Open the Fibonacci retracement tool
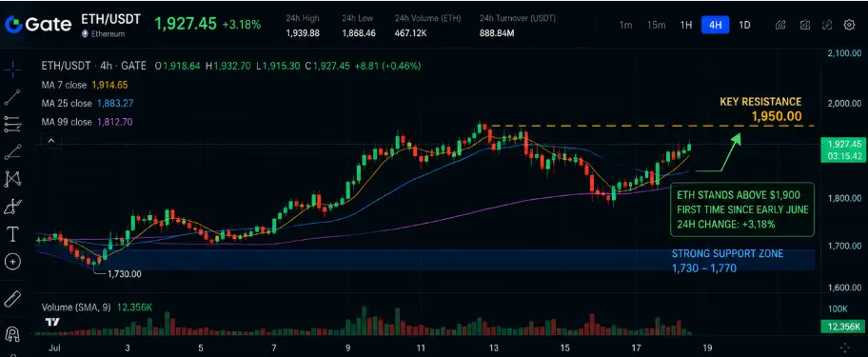This screenshot has width=868, height=357. tap(12, 125)
